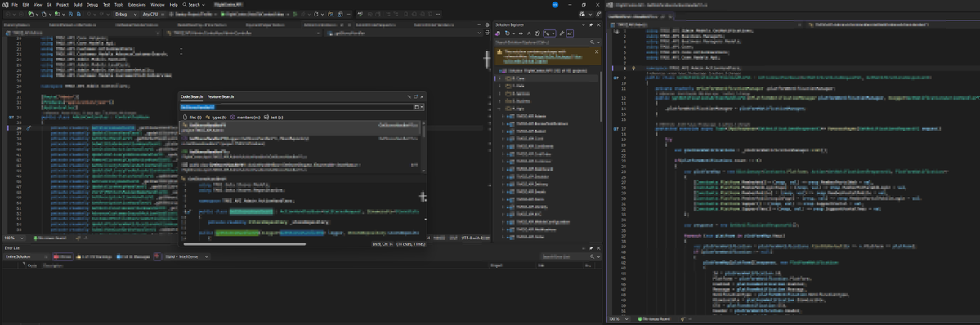Open the File menu
980x325 pixels.
pos(15,4)
